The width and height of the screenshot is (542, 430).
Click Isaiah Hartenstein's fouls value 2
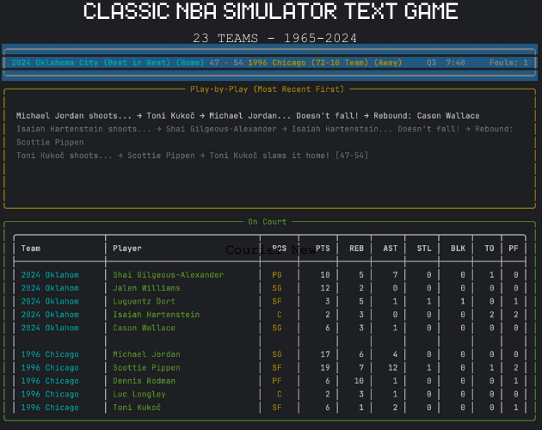coord(516,315)
